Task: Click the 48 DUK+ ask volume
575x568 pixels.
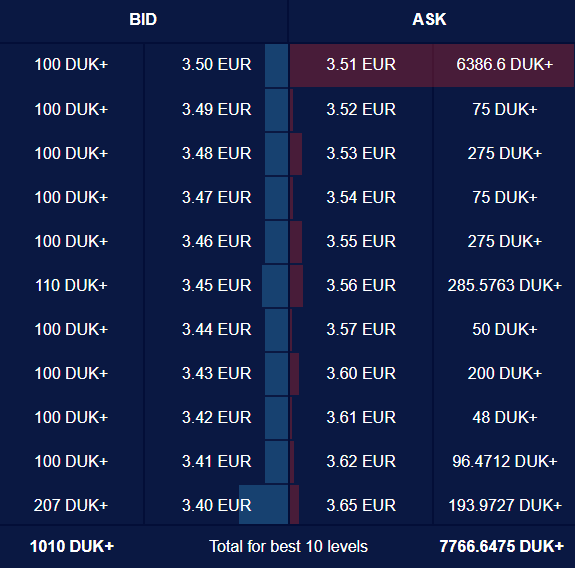Action: pyautogui.click(x=505, y=417)
